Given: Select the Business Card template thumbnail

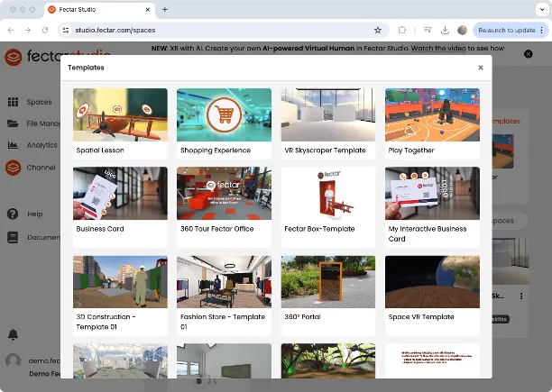Looking at the screenshot, I should [120, 194].
